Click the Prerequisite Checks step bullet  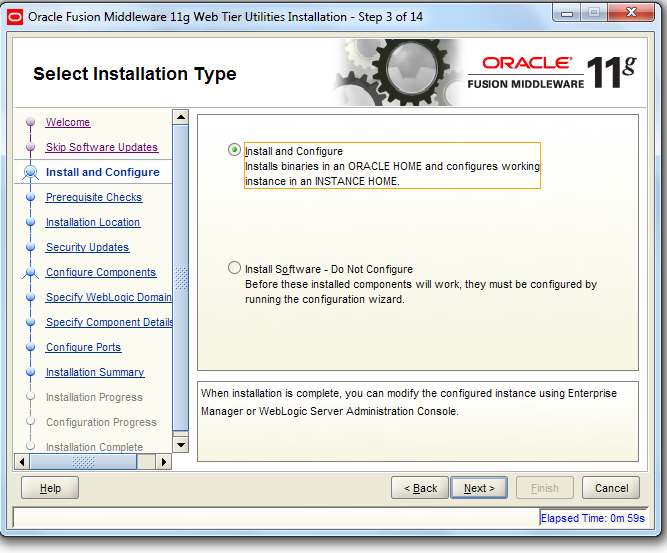[x=30, y=197]
